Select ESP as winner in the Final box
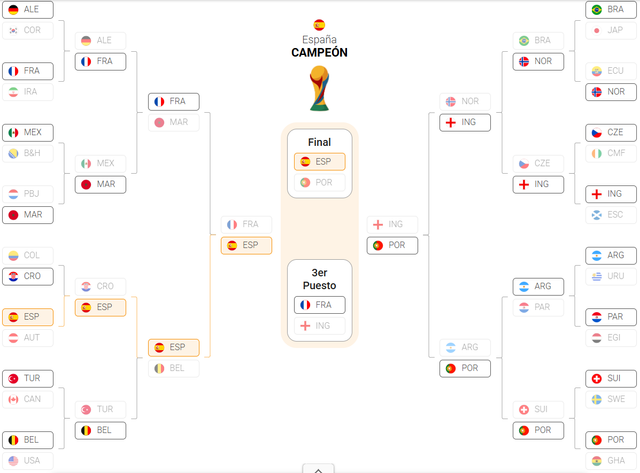Screen dimensions: 640x473 pos(320,162)
